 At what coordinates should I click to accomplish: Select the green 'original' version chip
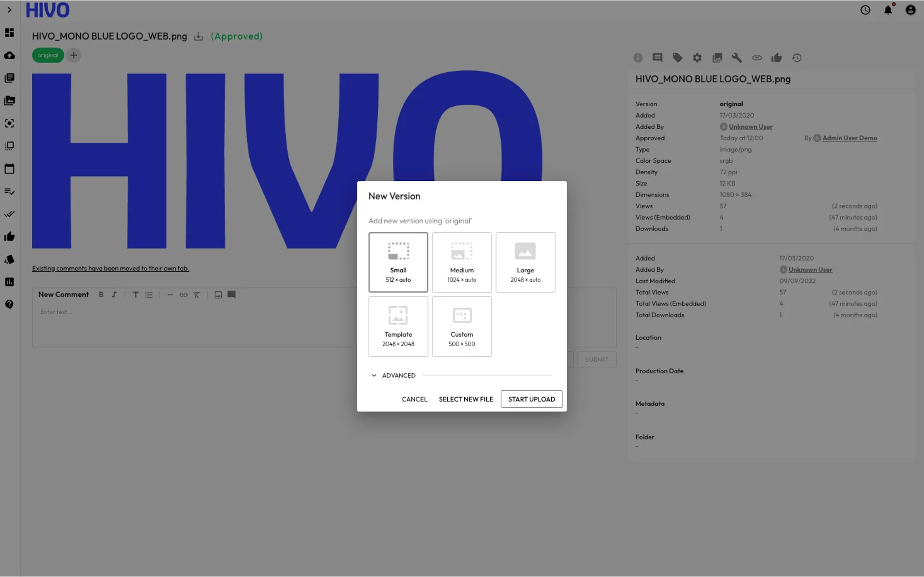[48, 55]
